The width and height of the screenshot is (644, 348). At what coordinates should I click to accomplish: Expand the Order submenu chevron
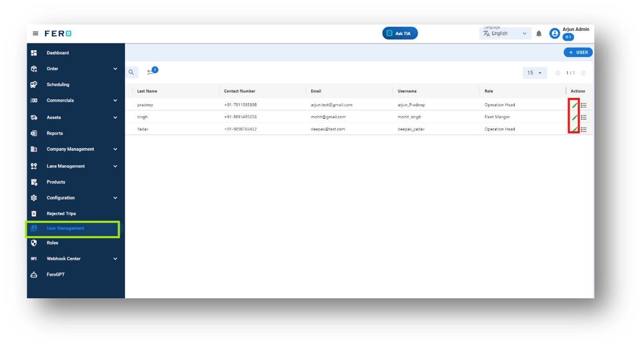116,69
